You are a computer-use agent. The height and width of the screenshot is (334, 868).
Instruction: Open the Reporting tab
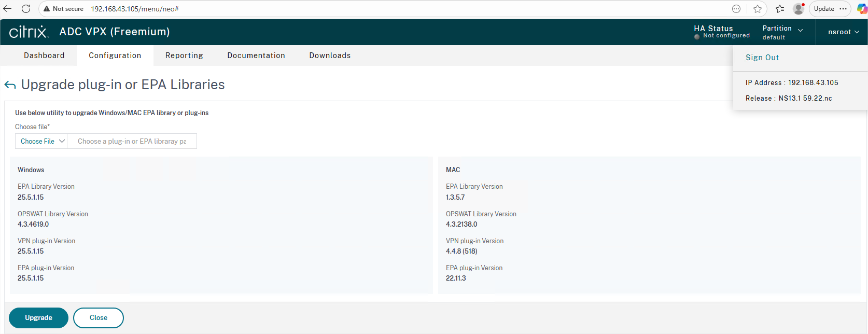[x=184, y=55]
